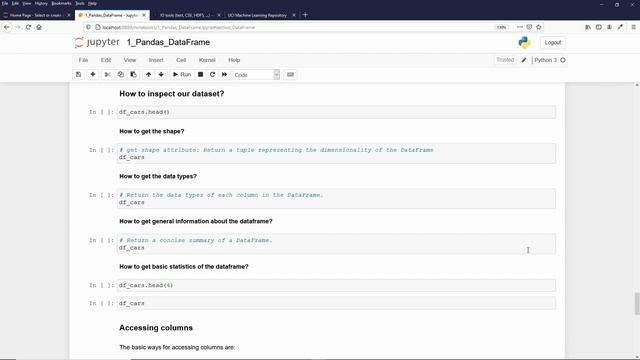Open the Edit menu in Jupyter

106,60
